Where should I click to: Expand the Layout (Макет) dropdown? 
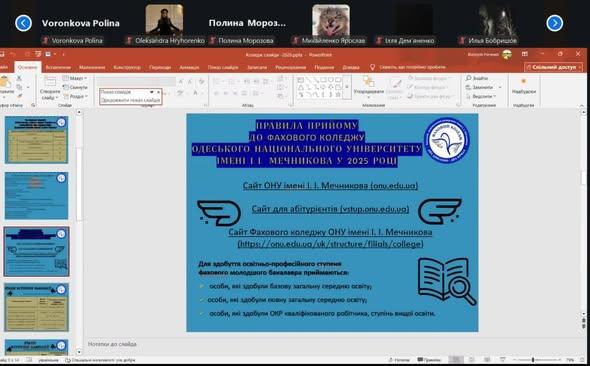click(75, 78)
